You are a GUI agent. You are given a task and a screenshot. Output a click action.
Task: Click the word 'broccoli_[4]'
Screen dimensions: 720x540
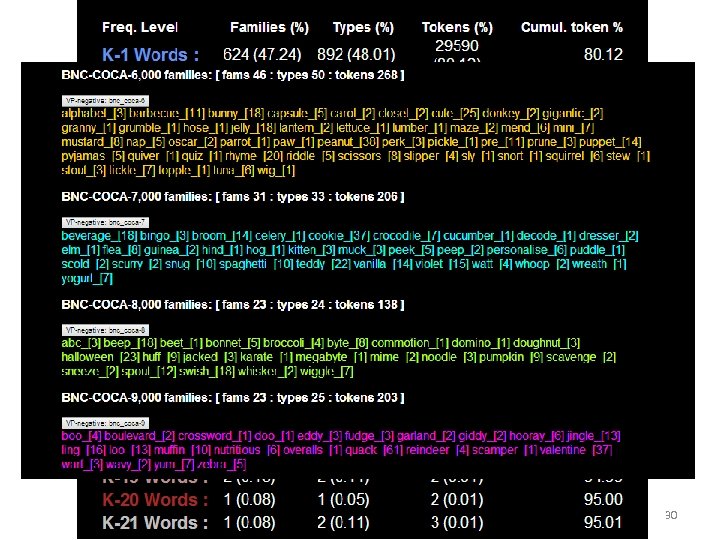[x=294, y=343]
